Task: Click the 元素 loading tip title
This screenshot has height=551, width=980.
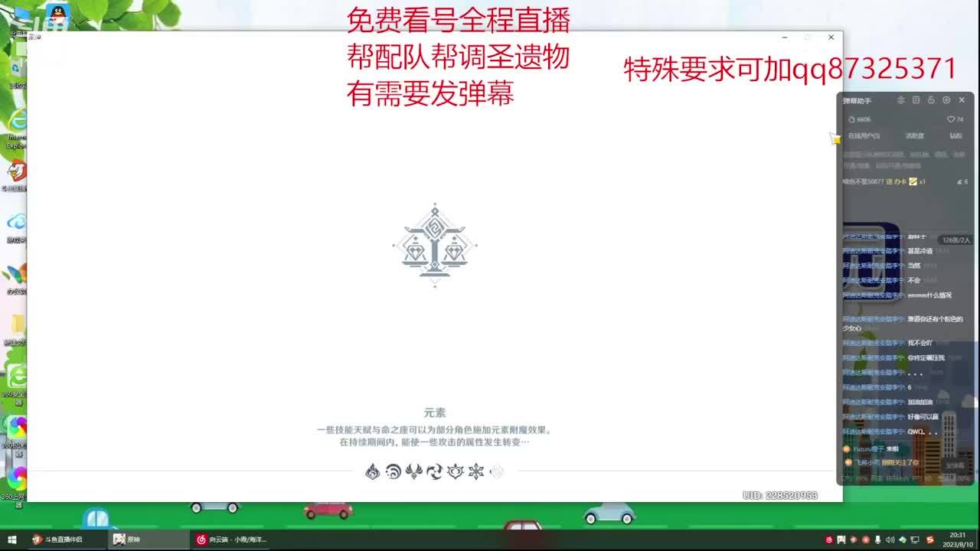Action: [x=435, y=412]
